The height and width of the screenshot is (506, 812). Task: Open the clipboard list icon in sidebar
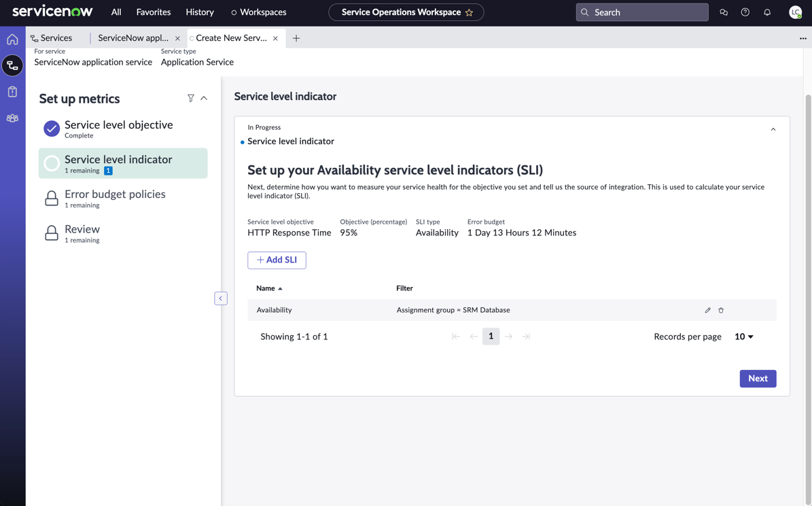(12, 92)
